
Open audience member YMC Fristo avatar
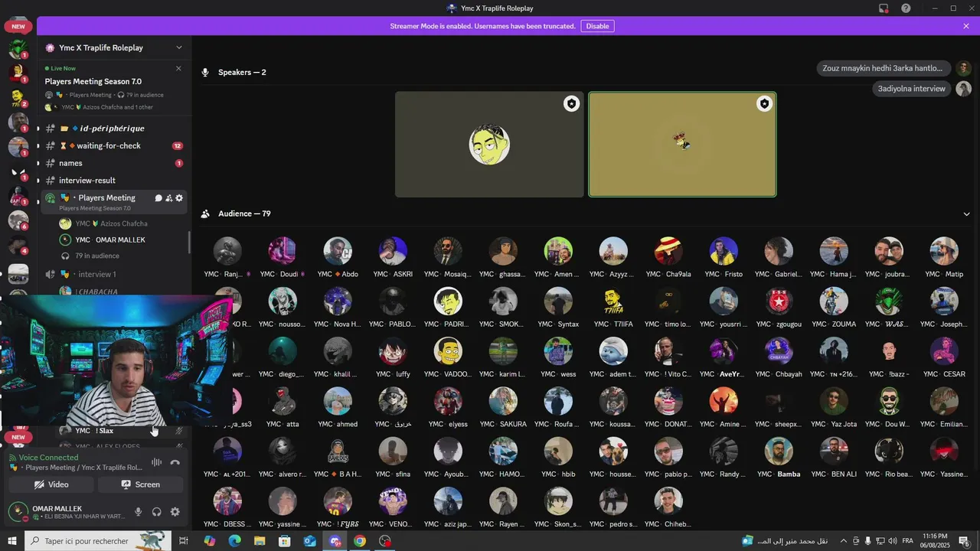pos(724,251)
